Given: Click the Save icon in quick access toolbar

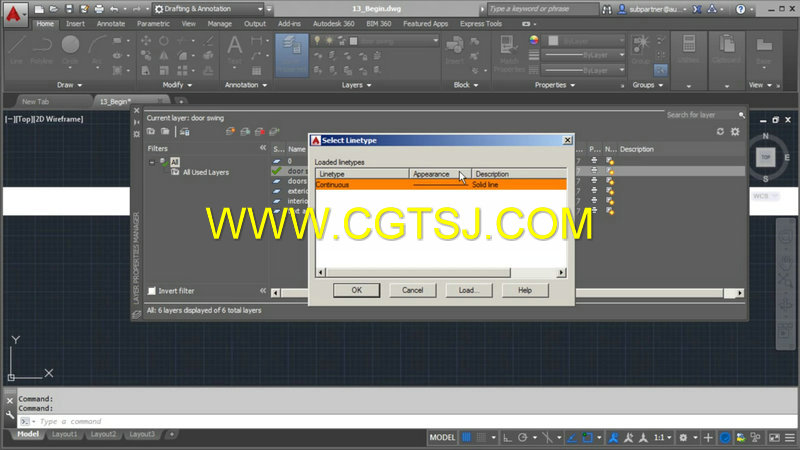Looking at the screenshot, I should point(69,9).
